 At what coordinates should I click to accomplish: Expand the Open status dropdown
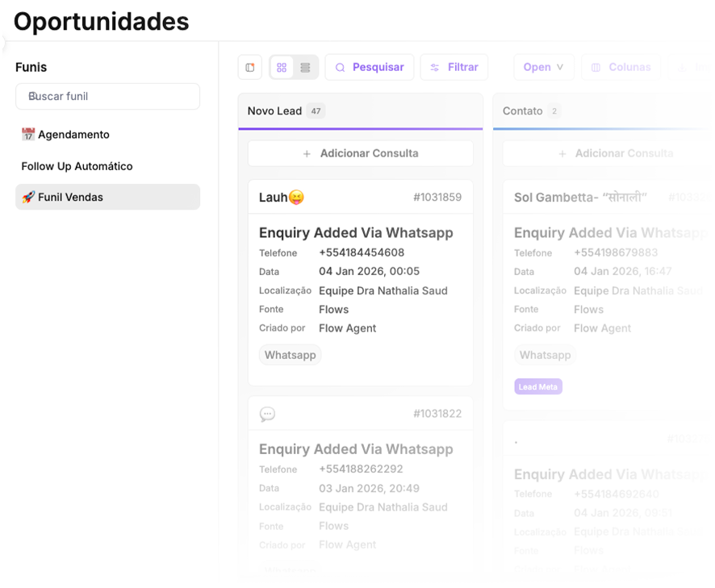543,68
